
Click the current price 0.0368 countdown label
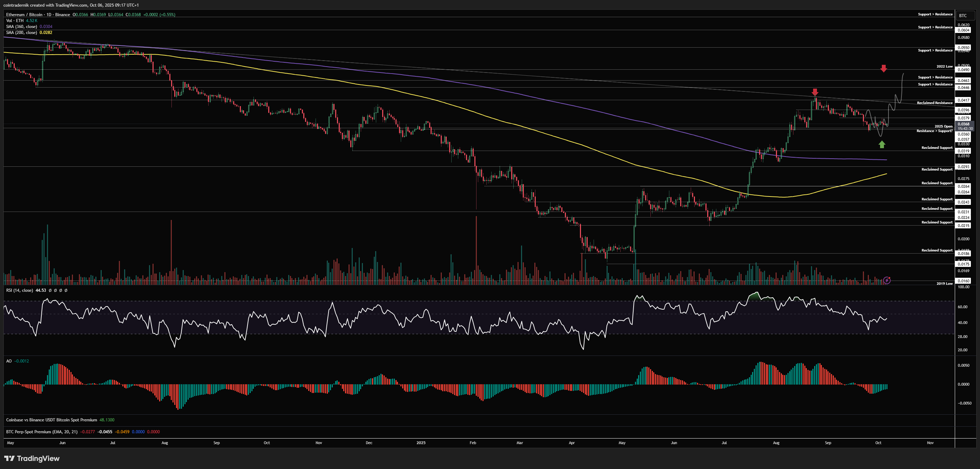(x=964, y=126)
